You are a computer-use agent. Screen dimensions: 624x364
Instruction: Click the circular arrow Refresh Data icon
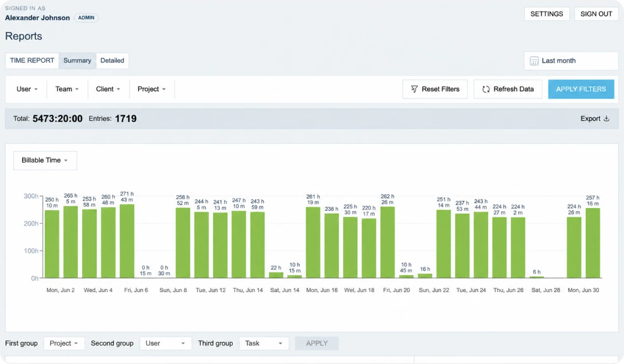486,89
